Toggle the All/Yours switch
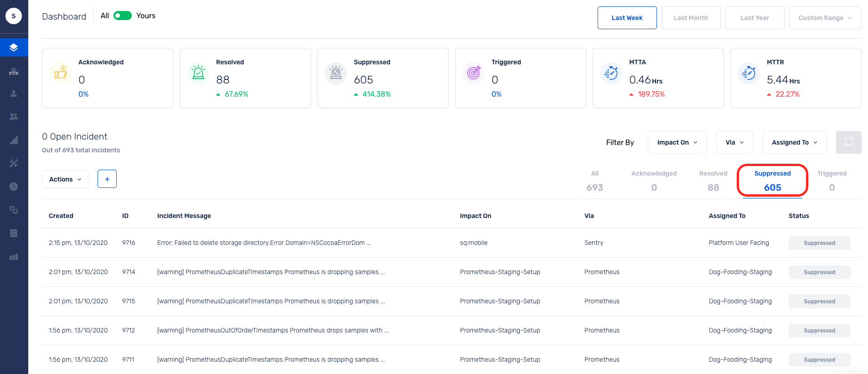The image size is (868, 374). point(123,16)
